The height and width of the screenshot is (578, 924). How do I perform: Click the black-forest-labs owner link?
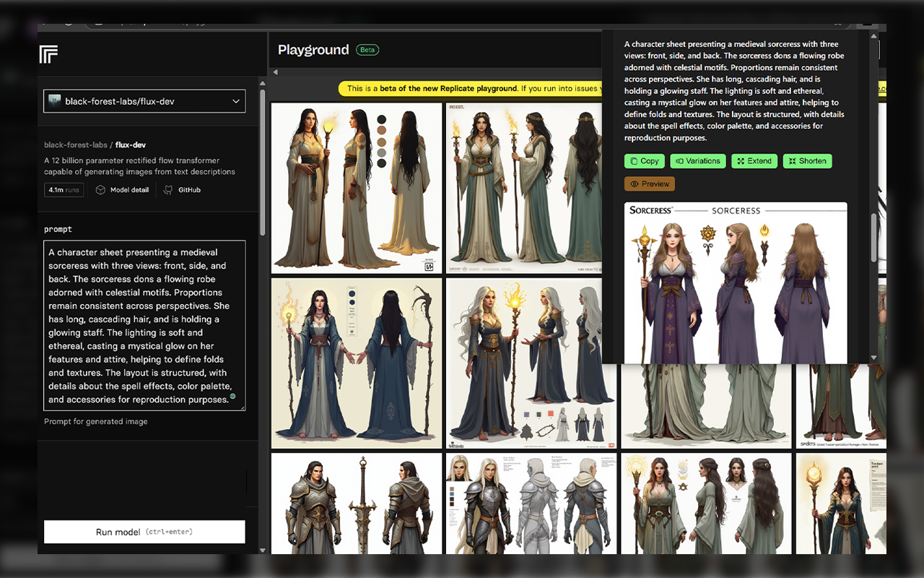coord(76,145)
